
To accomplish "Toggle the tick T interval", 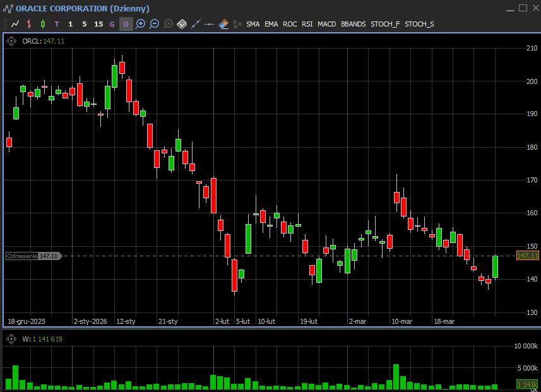I will [x=57, y=24].
